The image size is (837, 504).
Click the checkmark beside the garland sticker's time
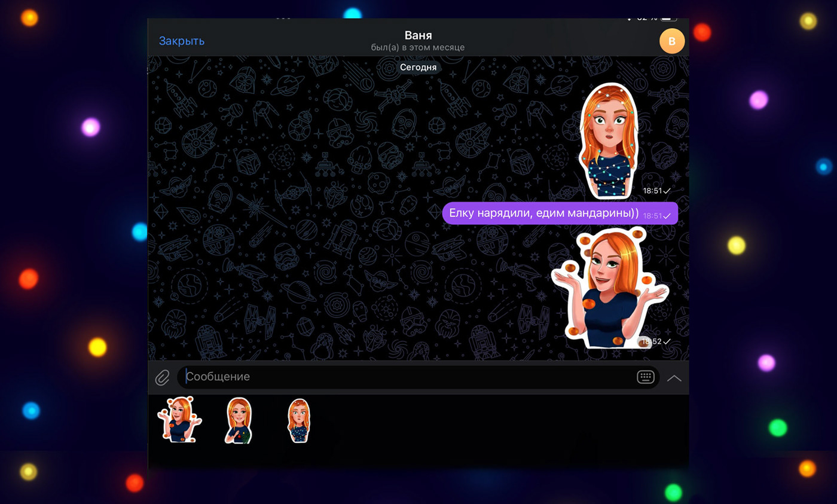tap(667, 191)
